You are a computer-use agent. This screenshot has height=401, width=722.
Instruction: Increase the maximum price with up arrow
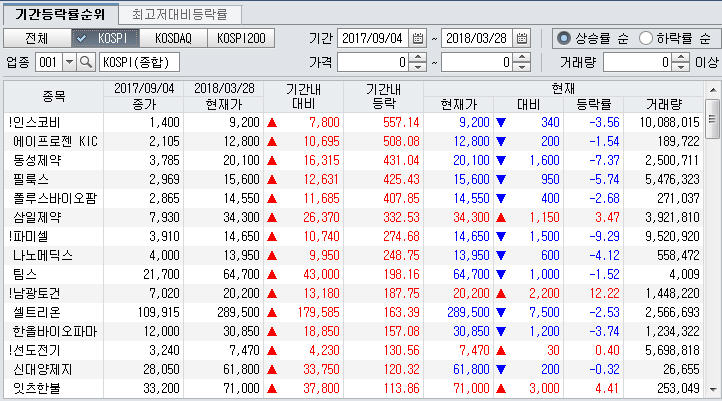coord(522,58)
